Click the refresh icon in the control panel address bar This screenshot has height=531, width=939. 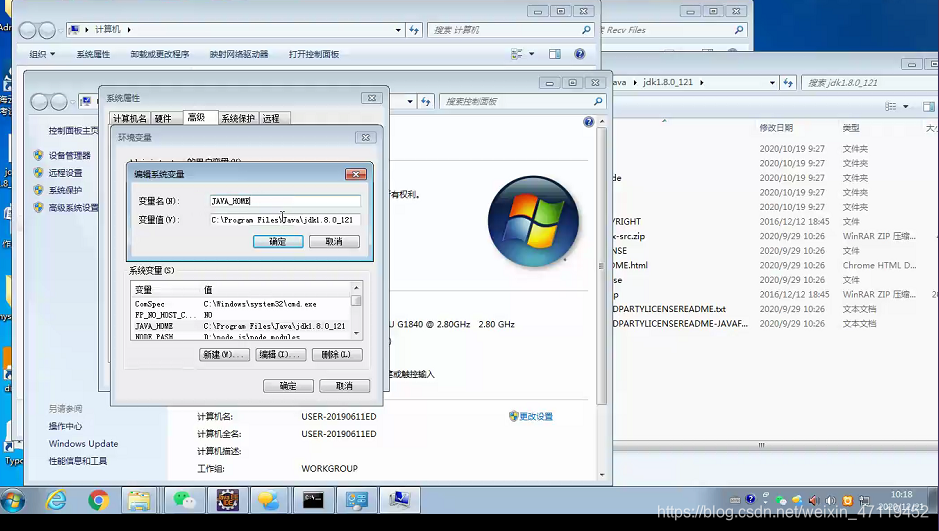pyautogui.click(x=426, y=102)
